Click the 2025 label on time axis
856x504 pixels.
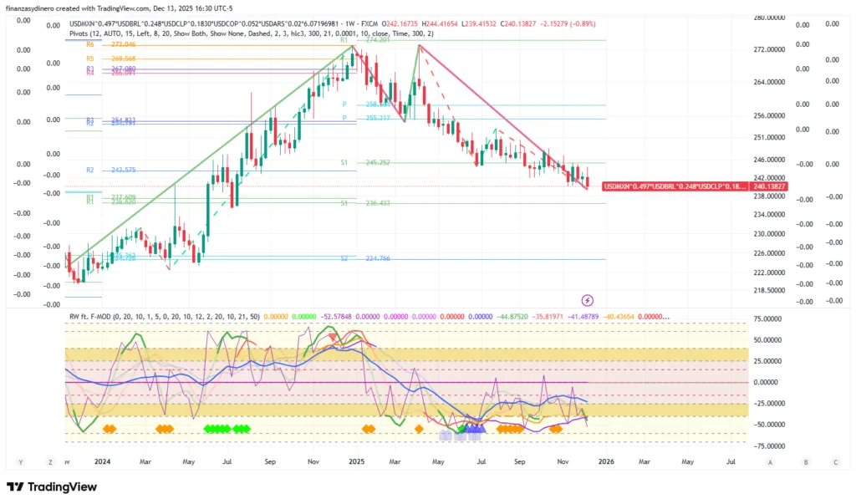[357, 461]
